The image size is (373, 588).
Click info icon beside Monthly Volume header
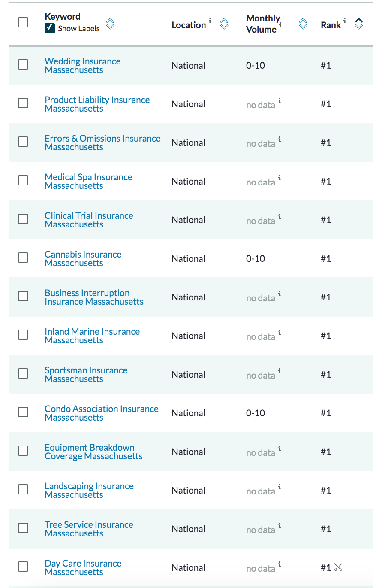tap(280, 25)
